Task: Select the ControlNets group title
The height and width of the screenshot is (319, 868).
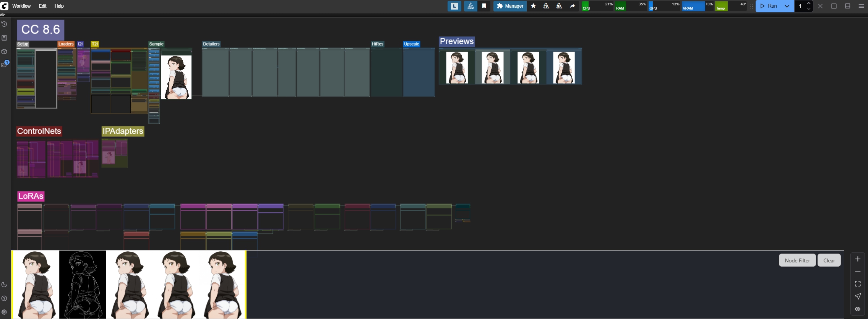Action: click(39, 131)
